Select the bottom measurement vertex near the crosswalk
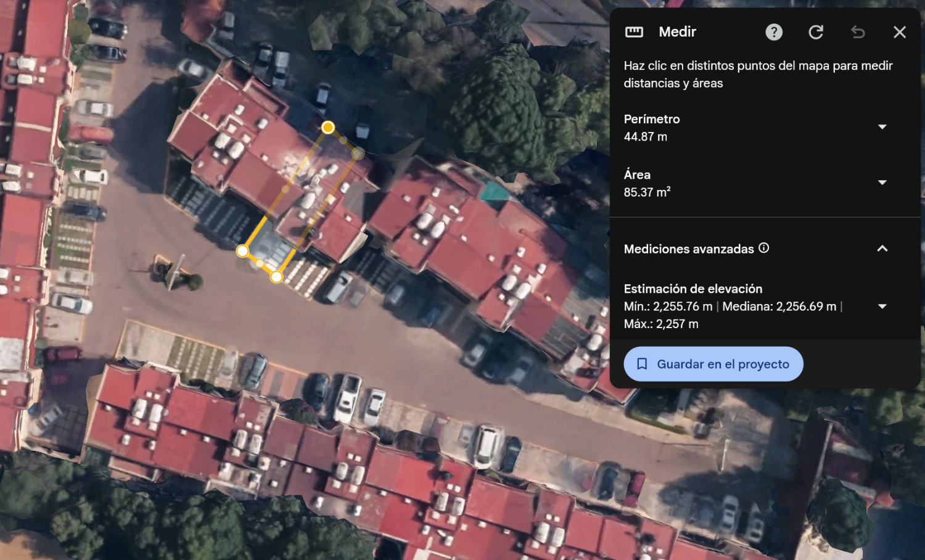925x560 pixels. (276, 277)
